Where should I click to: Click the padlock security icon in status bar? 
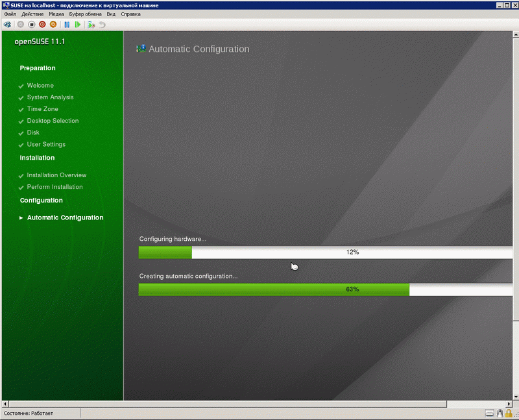(x=509, y=413)
